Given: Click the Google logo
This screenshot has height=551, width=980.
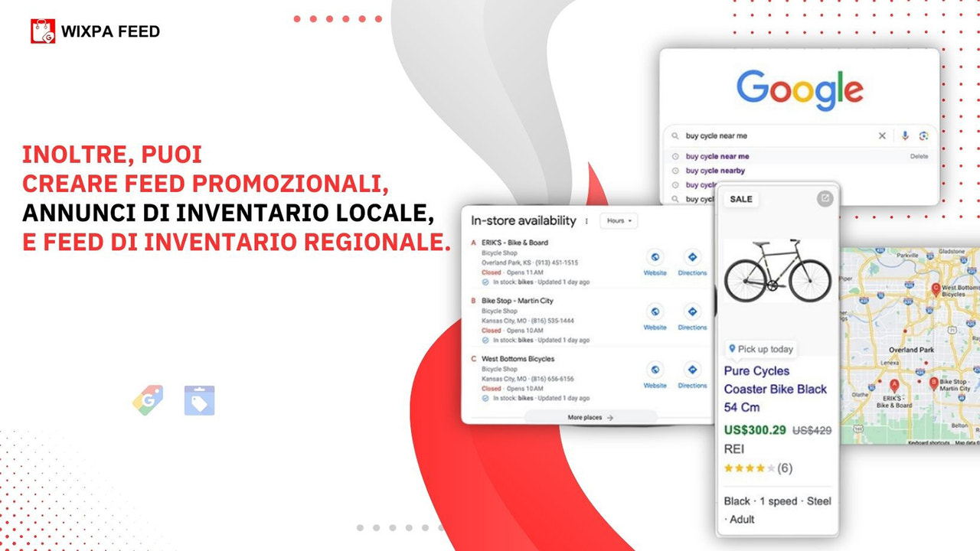Looking at the screenshot, I should point(799,91).
